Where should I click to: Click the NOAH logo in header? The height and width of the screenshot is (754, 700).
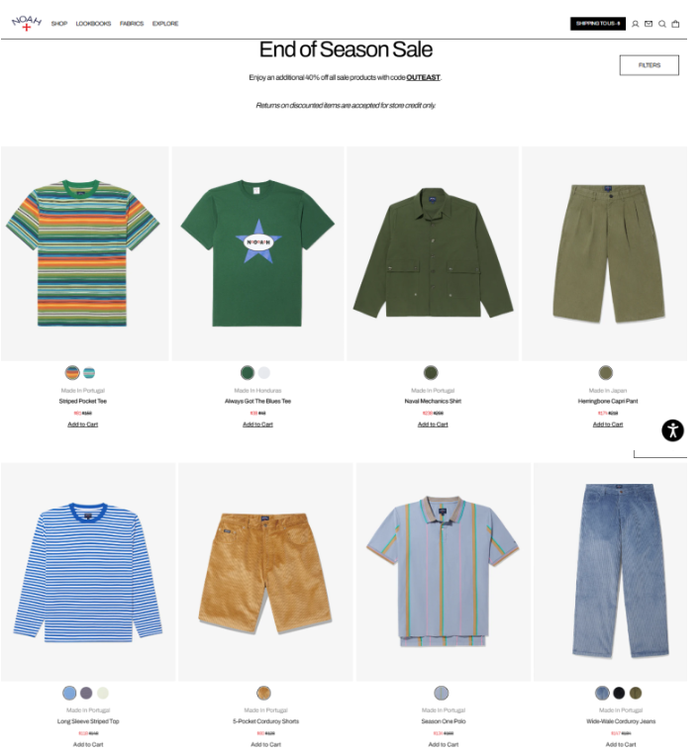coord(27,23)
